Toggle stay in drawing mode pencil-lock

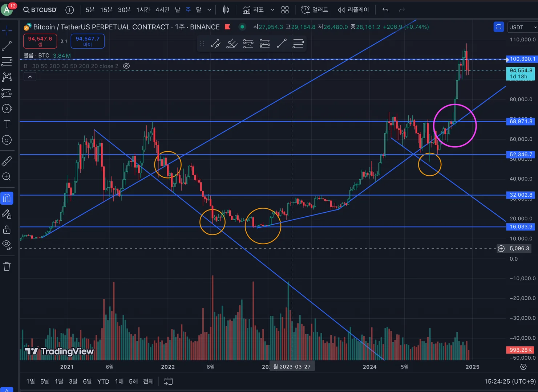pos(7,214)
